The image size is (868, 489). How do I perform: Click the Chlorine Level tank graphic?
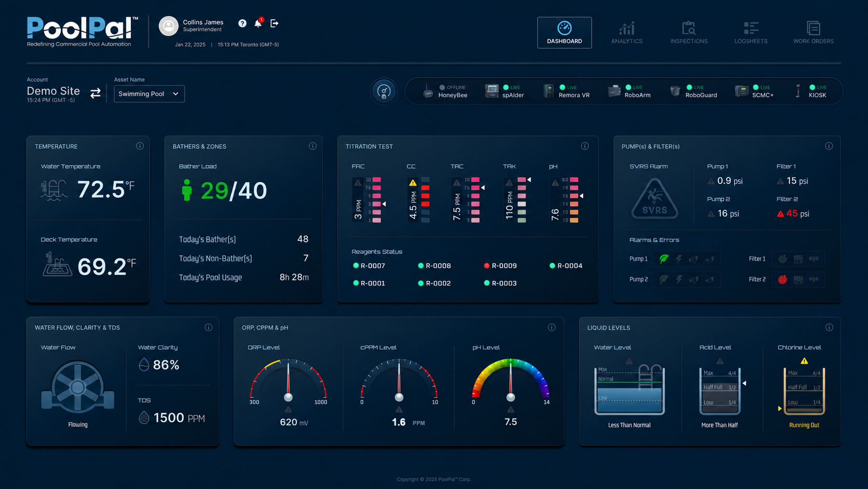pos(804,391)
